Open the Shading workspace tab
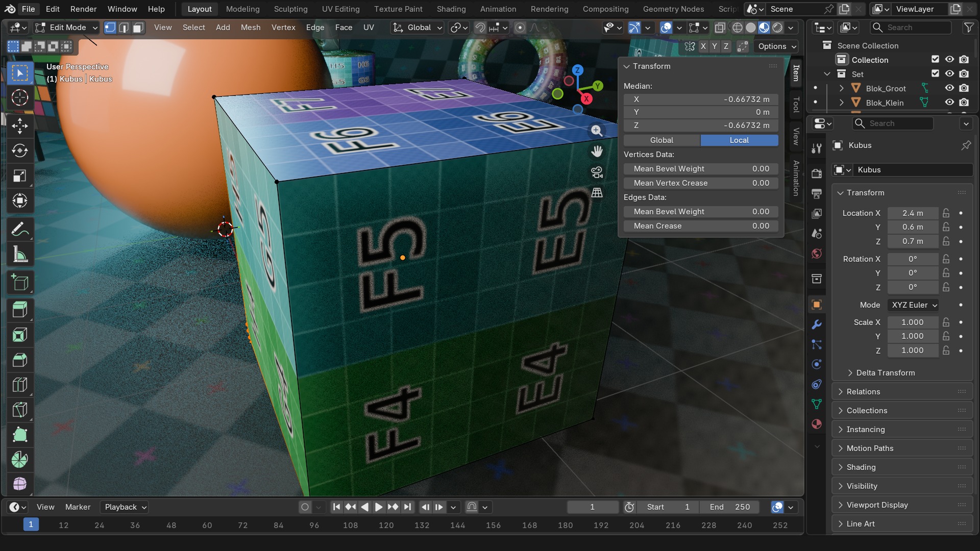Screen dimensions: 980x551 451,9
